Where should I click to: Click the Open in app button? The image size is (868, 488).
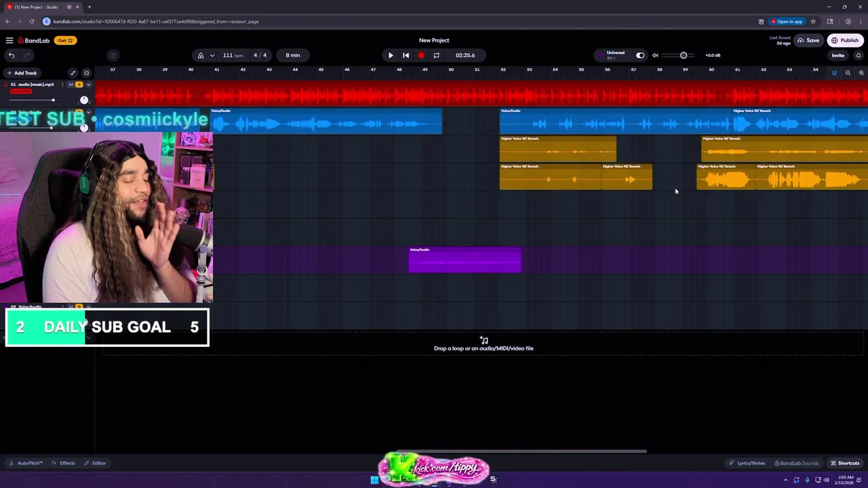pyautogui.click(x=787, y=22)
